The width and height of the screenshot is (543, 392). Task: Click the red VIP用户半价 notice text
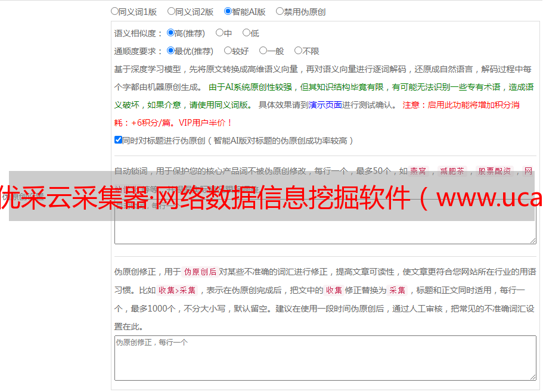206,123
